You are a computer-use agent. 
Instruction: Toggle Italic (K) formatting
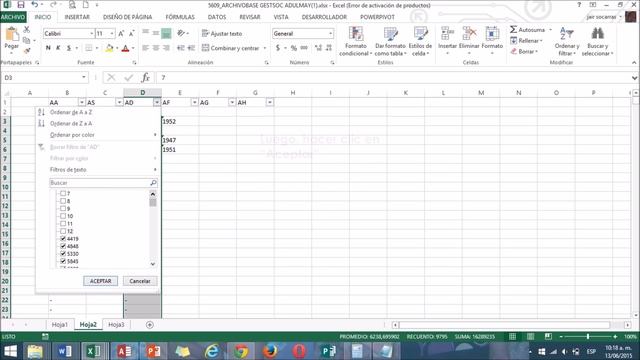pyautogui.click(x=58, y=48)
